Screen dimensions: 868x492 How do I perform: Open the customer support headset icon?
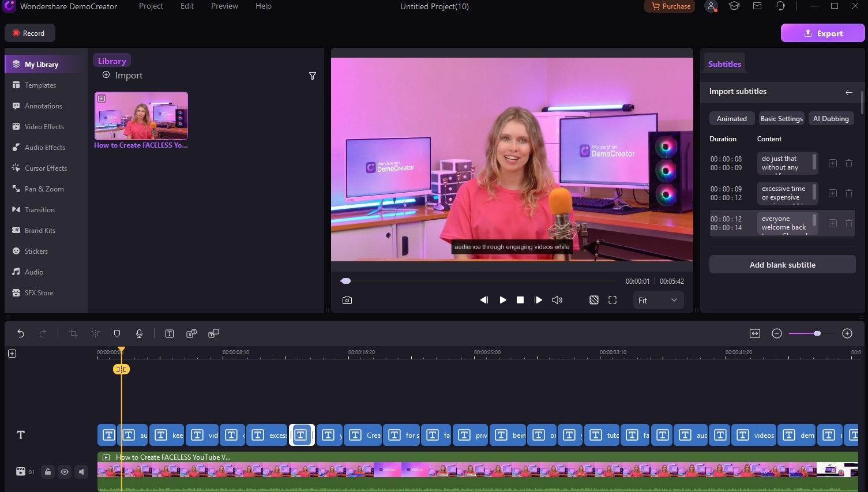tap(780, 6)
